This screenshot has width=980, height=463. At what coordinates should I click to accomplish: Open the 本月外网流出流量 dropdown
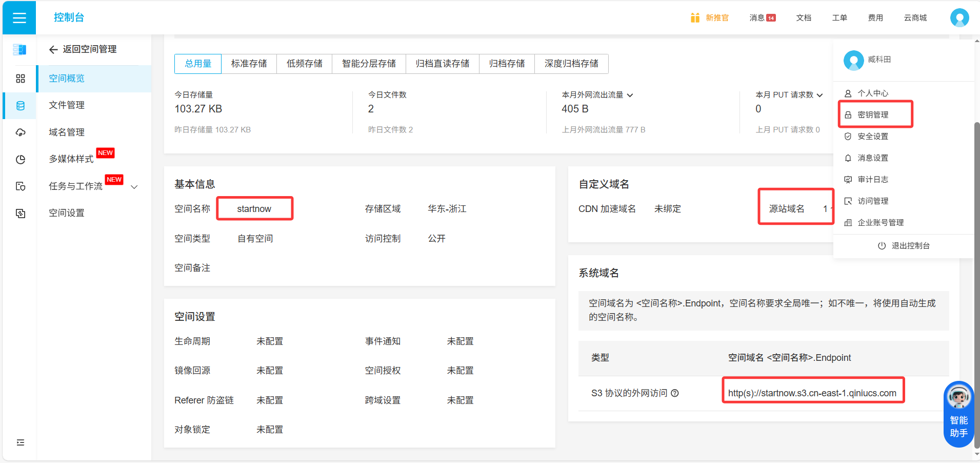point(630,95)
